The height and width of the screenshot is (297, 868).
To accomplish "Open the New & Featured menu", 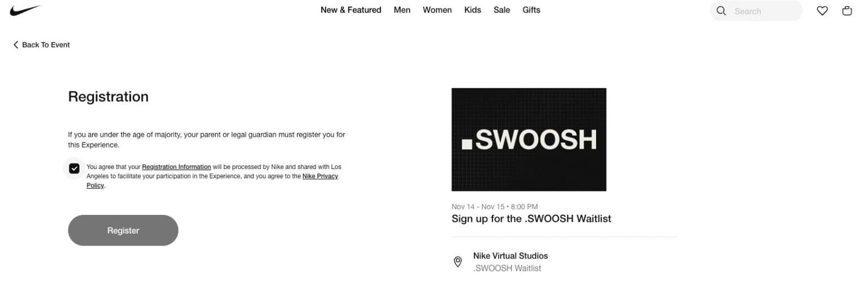I will tap(350, 10).
